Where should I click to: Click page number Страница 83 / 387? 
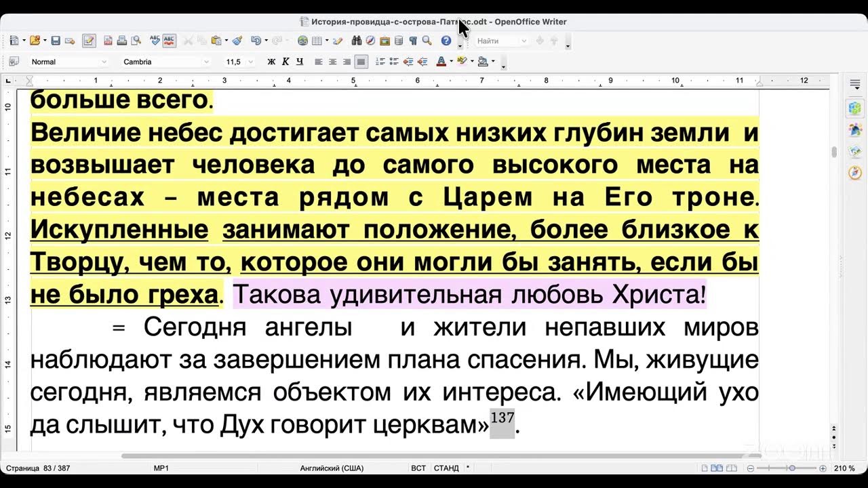click(38, 468)
